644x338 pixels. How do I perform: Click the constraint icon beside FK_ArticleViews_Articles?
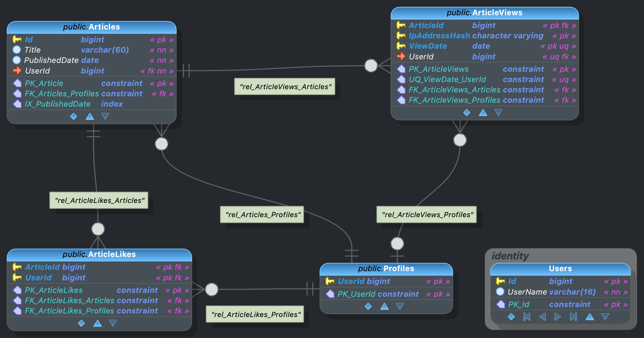401,90
